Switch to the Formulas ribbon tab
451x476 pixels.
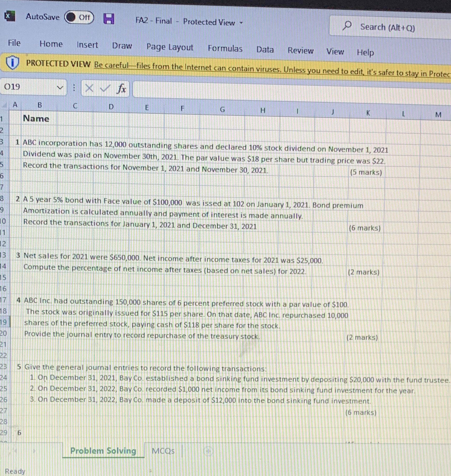[225, 49]
